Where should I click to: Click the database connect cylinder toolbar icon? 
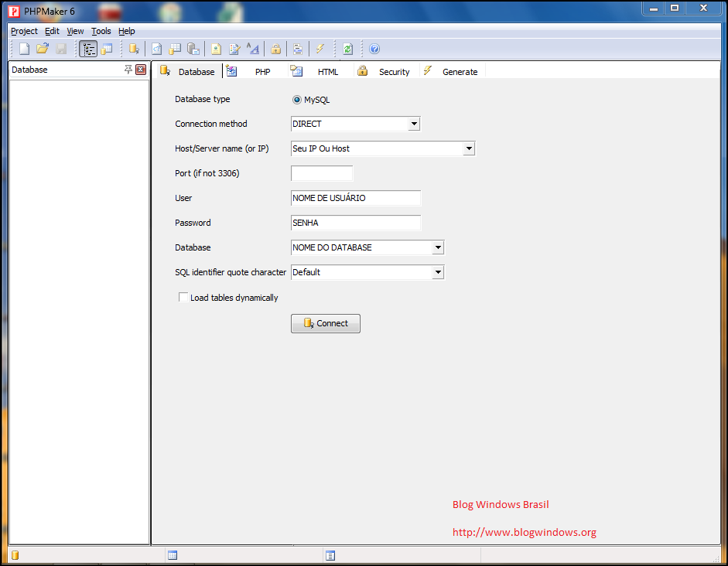pyautogui.click(x=134, y=49)
